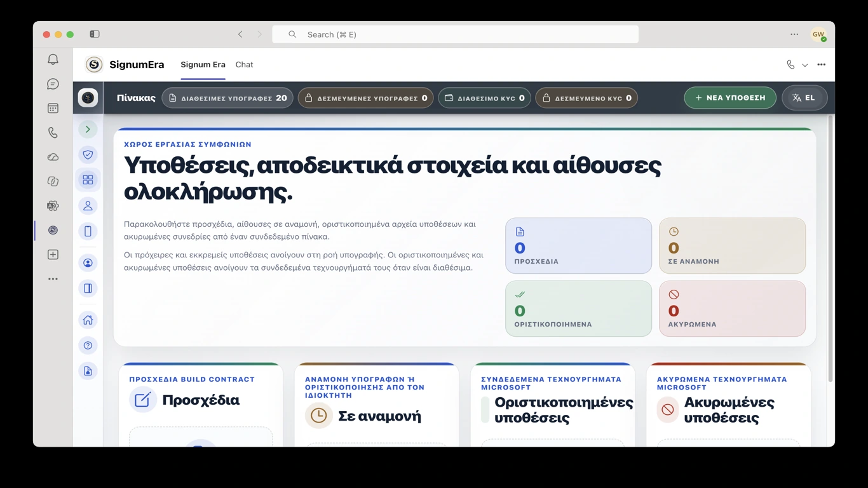Open the ΠΡΟΣΧΕΔΙΑ stat card

578,246
